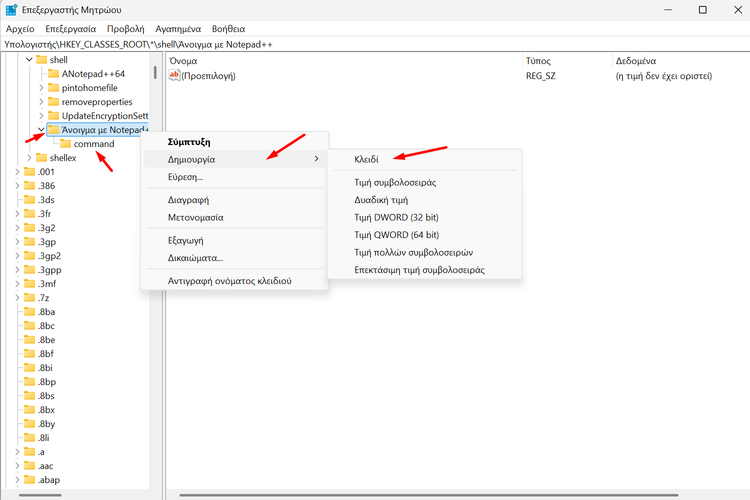Click the ANotepad++64 folder icon
Screen dimensions: 750x500
tap(53, 74)
